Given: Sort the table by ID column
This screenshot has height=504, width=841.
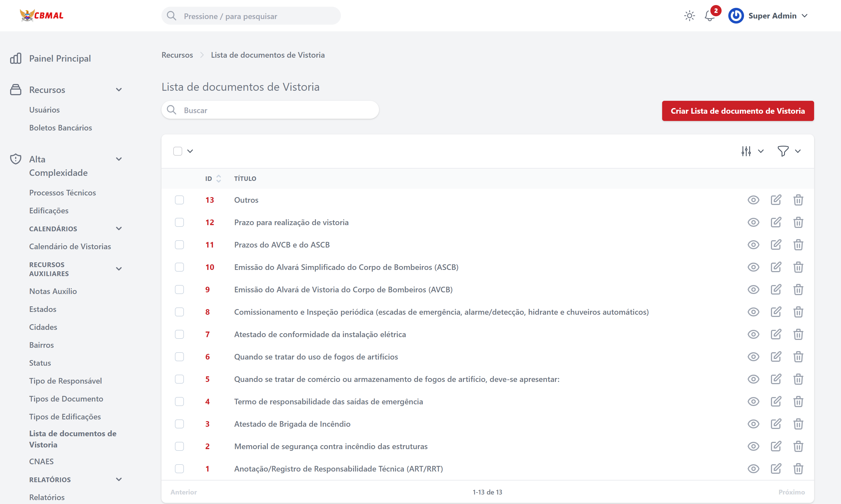Looking at the screenshot, I should (x=219, y=178).
